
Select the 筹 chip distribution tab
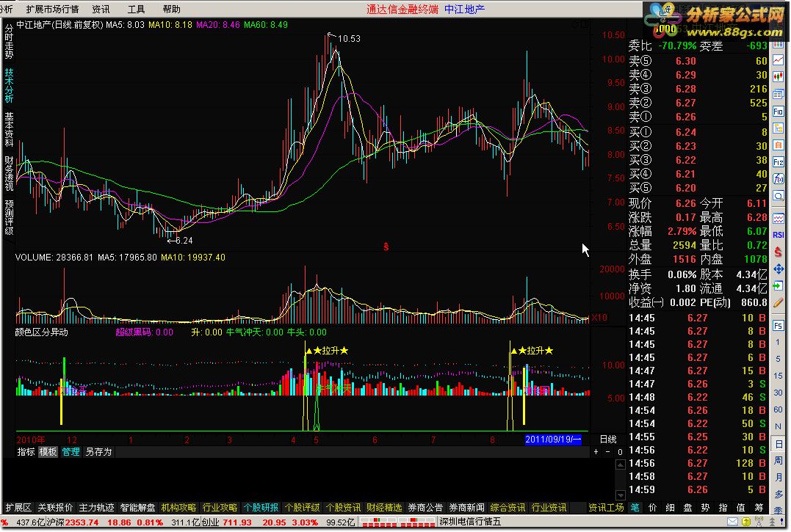coord(759,508)
